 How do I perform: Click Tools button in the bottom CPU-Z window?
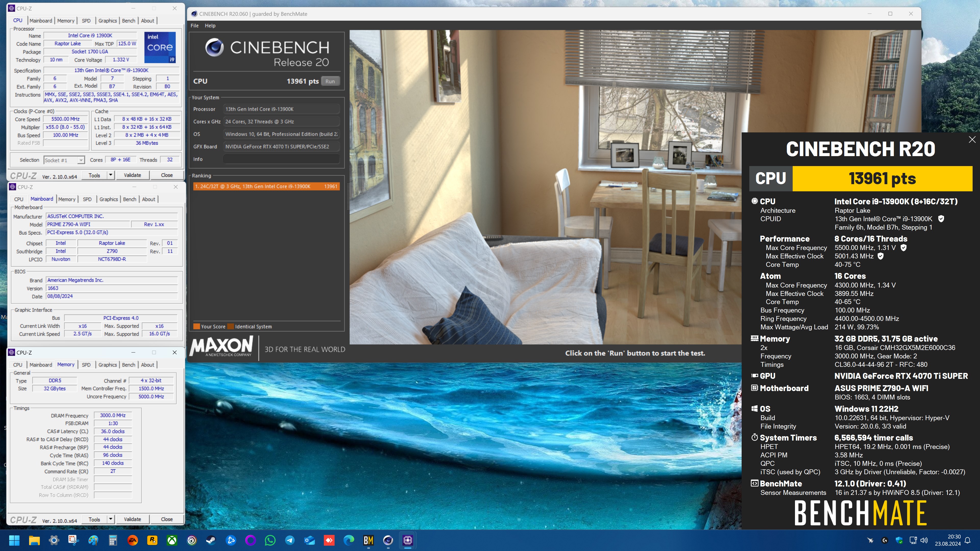pos(94,519)
